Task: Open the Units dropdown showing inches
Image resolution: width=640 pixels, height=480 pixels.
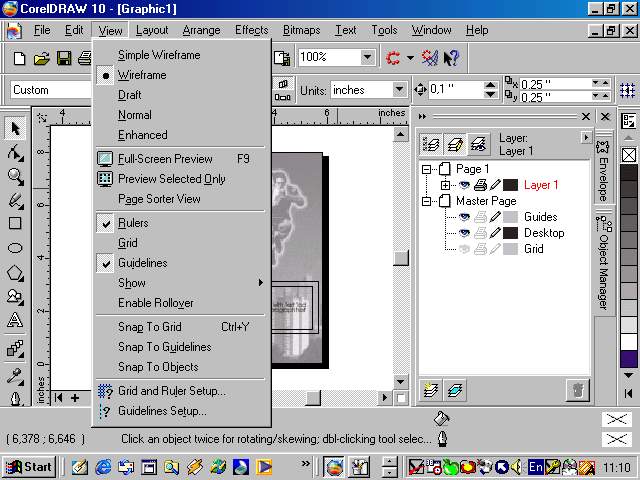Action: (x=396, y=90)
